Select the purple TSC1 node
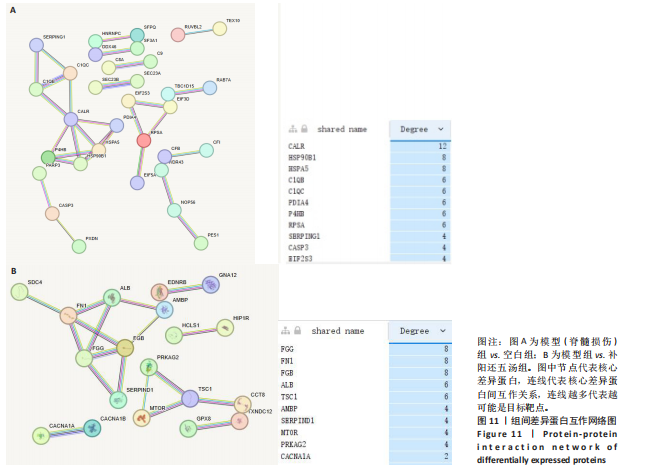658x474 pixels. [190, 399]
